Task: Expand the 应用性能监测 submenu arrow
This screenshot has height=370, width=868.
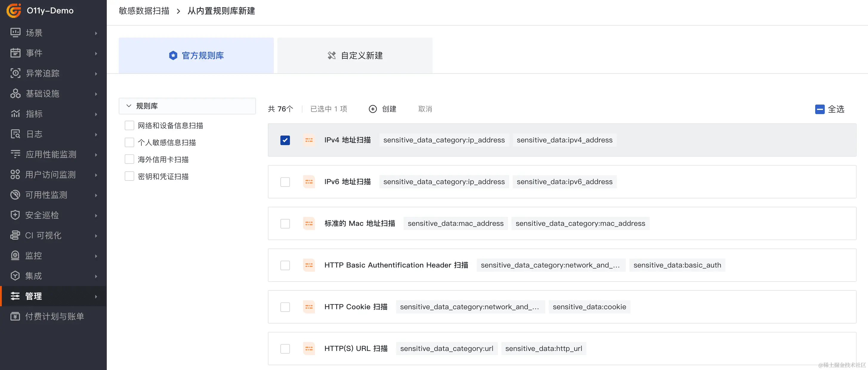Action: tap(96, 155)
